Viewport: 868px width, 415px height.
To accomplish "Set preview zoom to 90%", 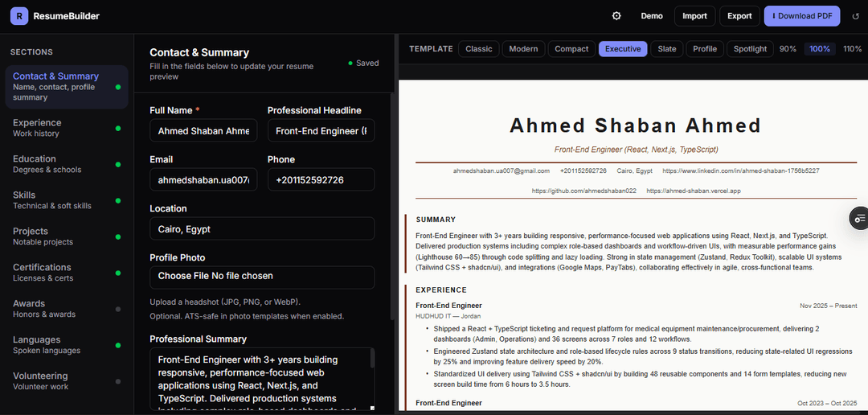I will coord(788,49).
